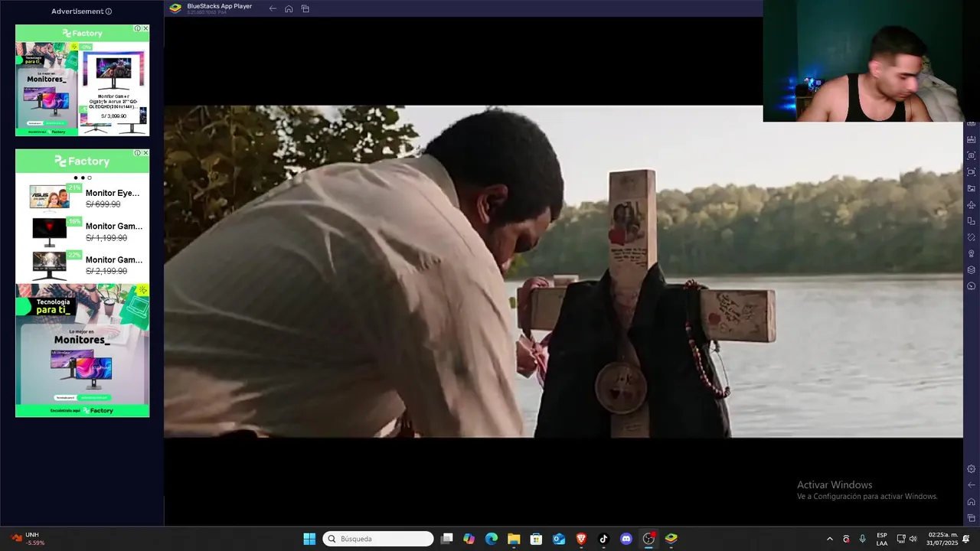This screenshot has height=551, width=980.
Task: Select third carousel dot in Factory ad
Action: tap(90, 178)
